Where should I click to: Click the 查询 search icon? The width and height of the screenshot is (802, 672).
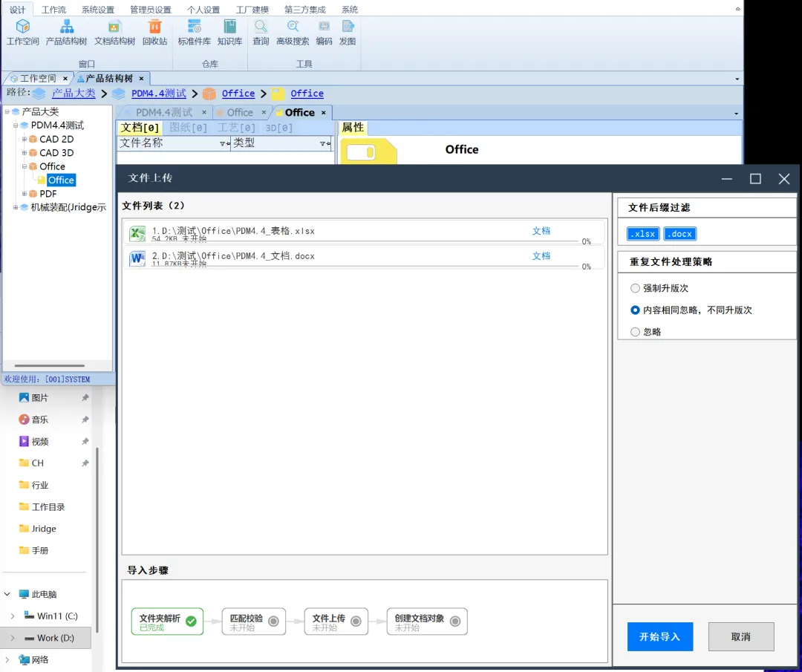click(x=261, y=27)
